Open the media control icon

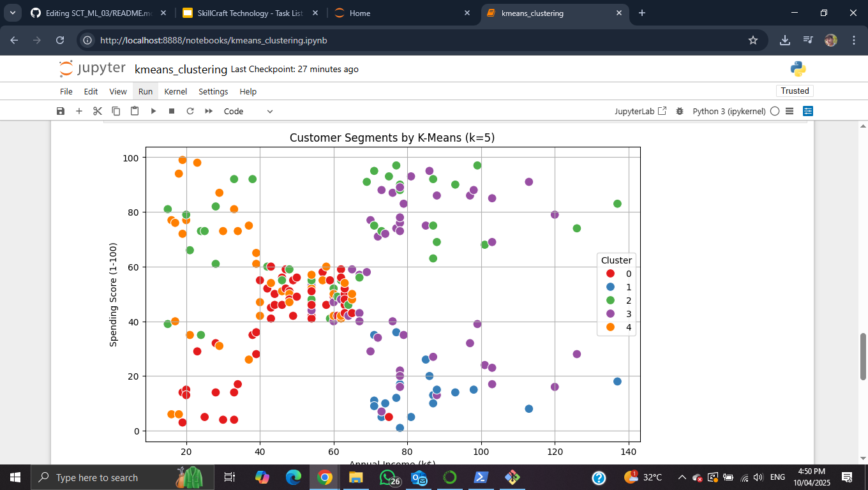point(808,40)
